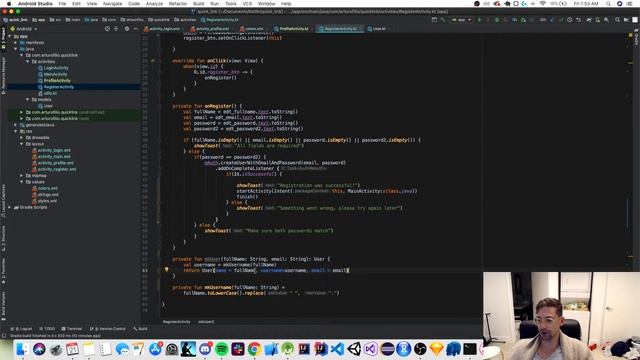The width and height of the screenshot is (640, 360).
Task: Click the override gutter marker beside onClick
Action: (x=153, y=60)
